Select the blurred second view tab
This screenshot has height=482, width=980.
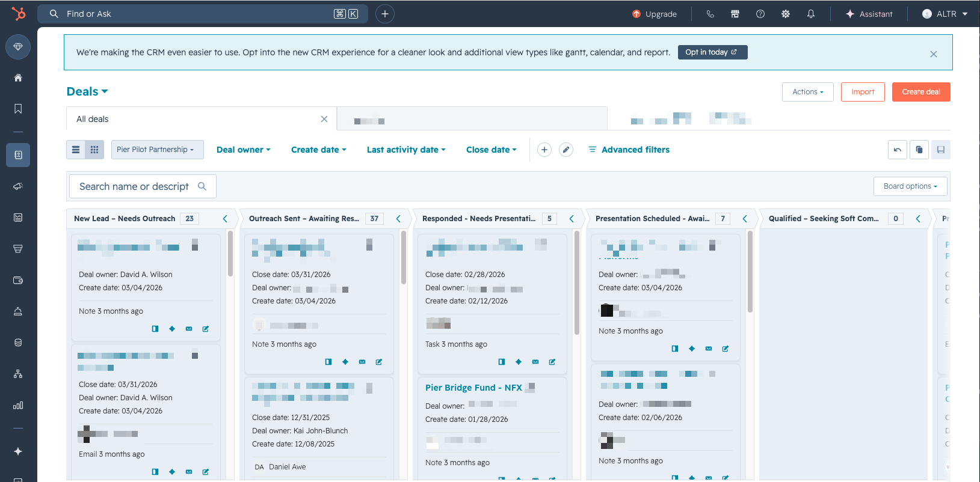[x=472, y=119]
